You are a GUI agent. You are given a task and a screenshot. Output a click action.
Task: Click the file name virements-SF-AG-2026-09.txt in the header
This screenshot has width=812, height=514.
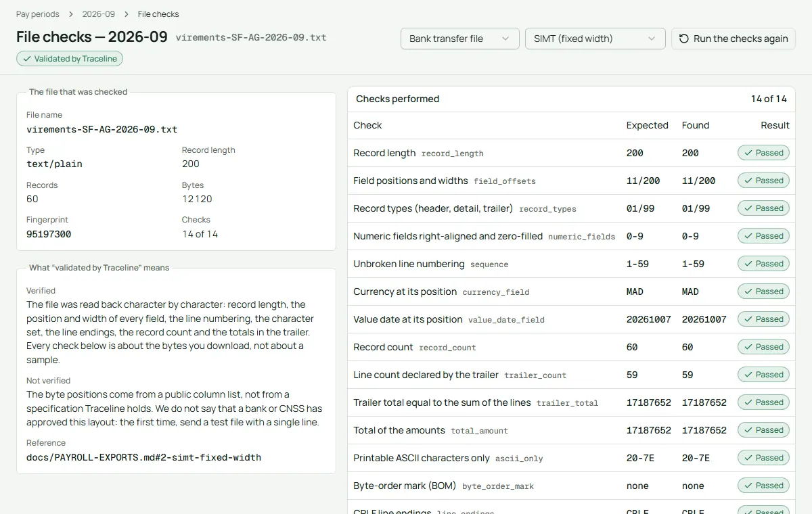click(251, 38)
